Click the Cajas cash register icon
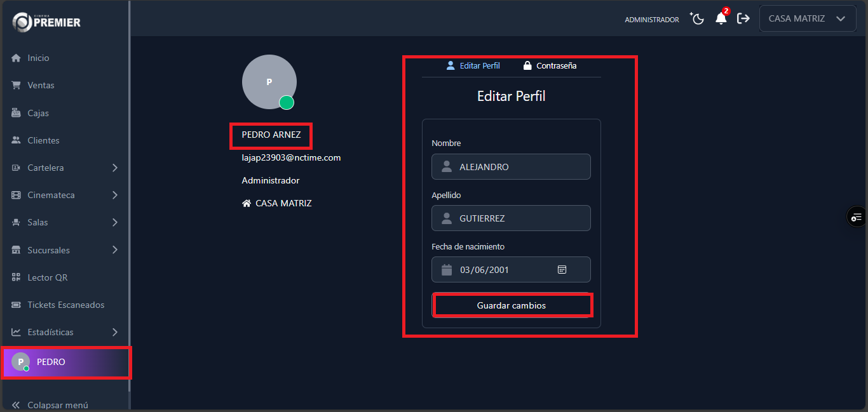 click(17, 113)
